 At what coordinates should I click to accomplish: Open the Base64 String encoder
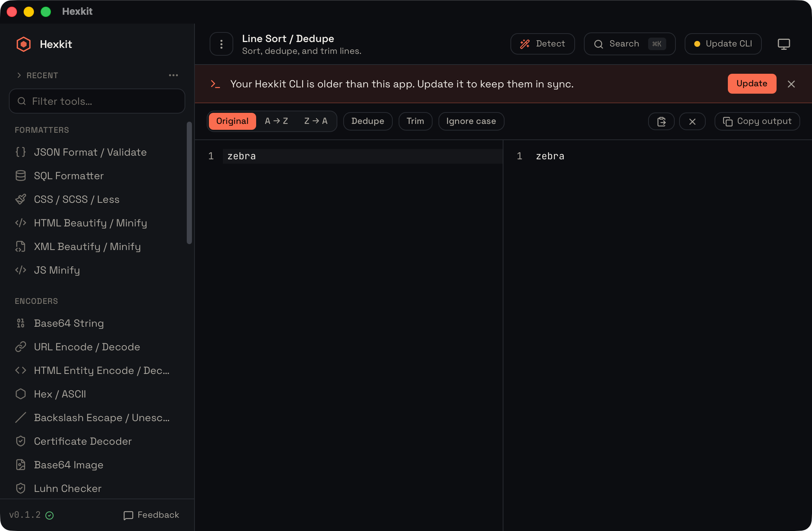[98, 323]
